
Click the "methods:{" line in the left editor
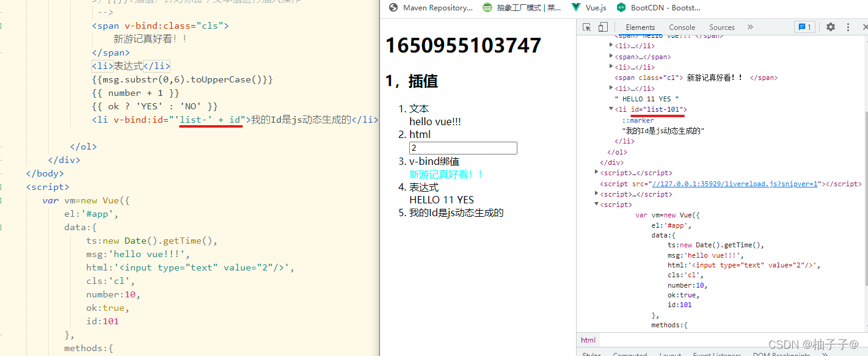89,348
